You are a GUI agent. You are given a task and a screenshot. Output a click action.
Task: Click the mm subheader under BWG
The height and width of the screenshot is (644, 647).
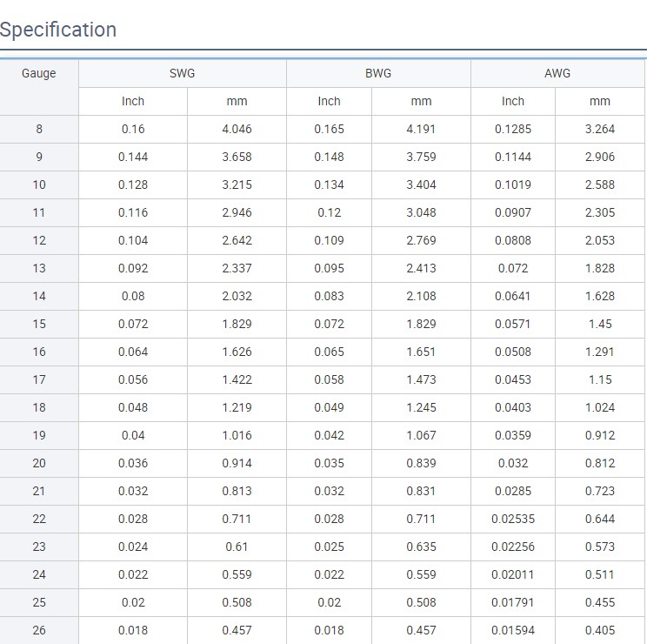pos(421,101)
